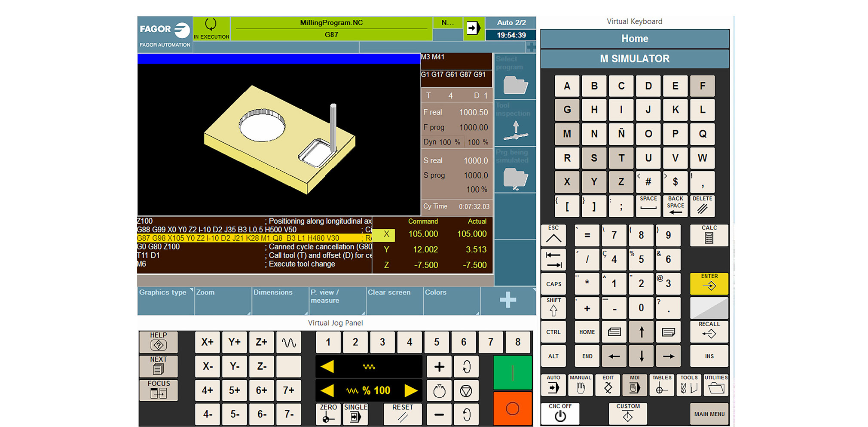Click the CNC OFF power button

(x=560, y=413)
